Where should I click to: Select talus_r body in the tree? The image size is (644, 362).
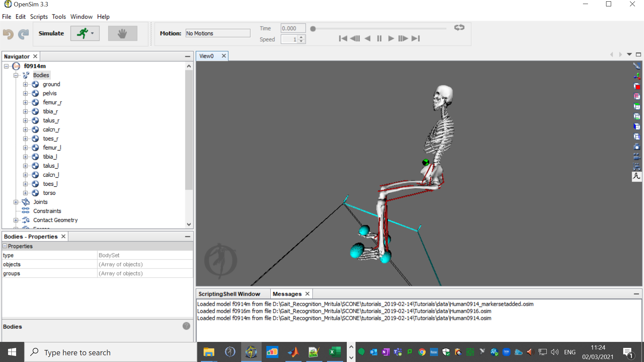point(51,120)
